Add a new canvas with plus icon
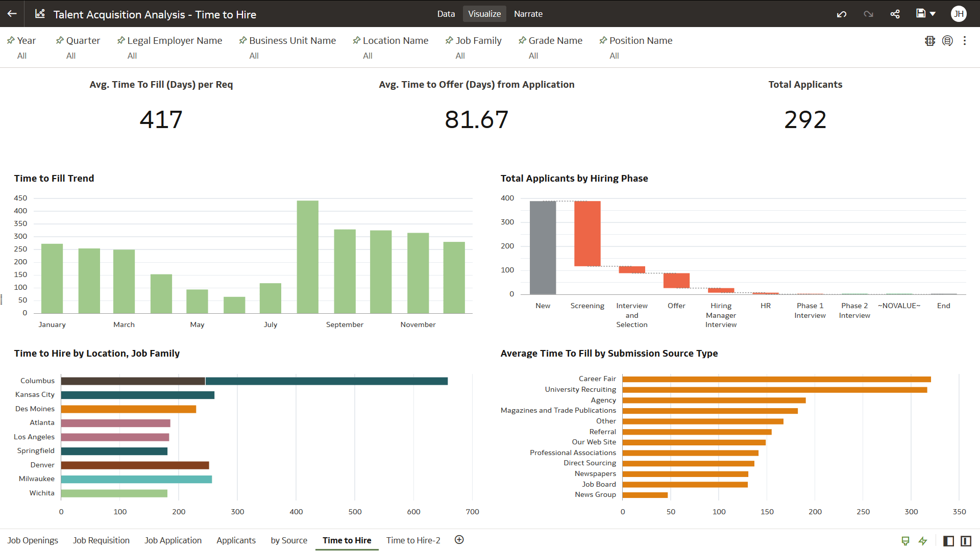Screen dimensions: 980x551 click(x=459, y=540)
